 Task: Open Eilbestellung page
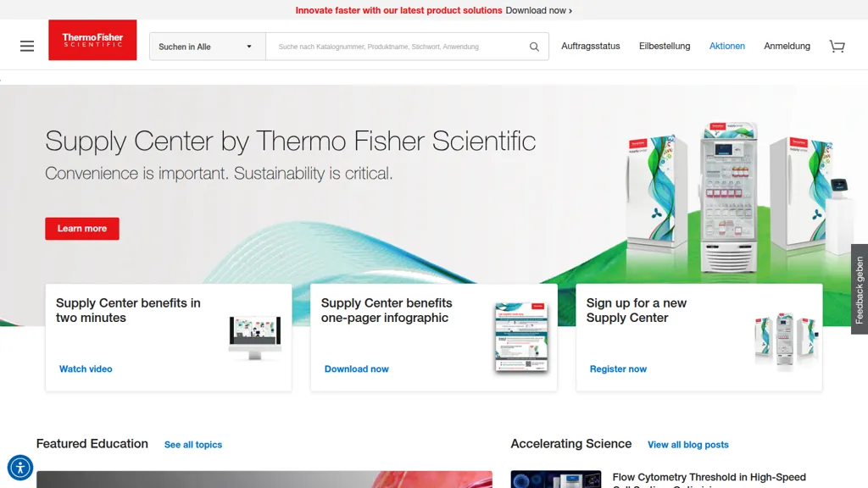coord(665,46)
